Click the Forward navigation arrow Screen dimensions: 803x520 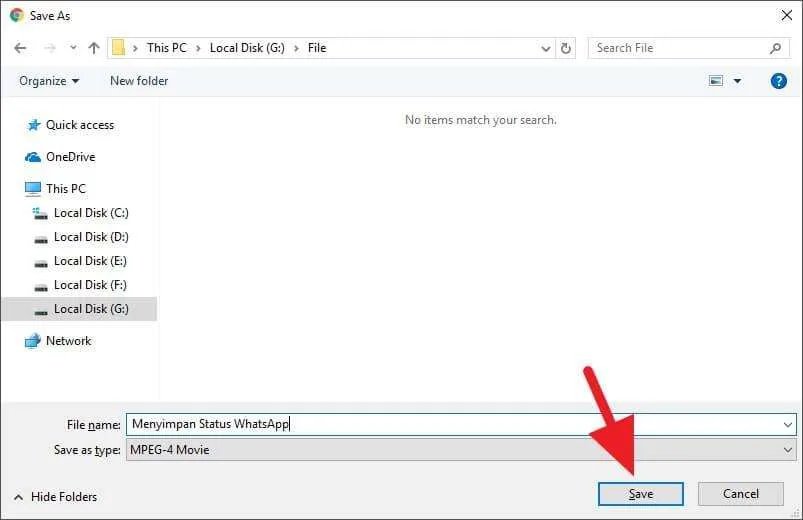point(50,48)
